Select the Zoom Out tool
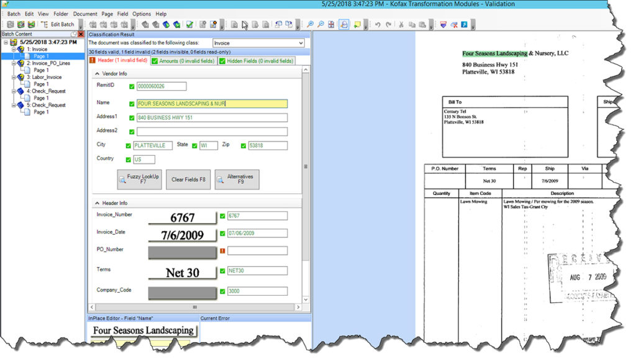Image resolution: width=636 pixels, height=364 pixels. (x=320, y=24)
